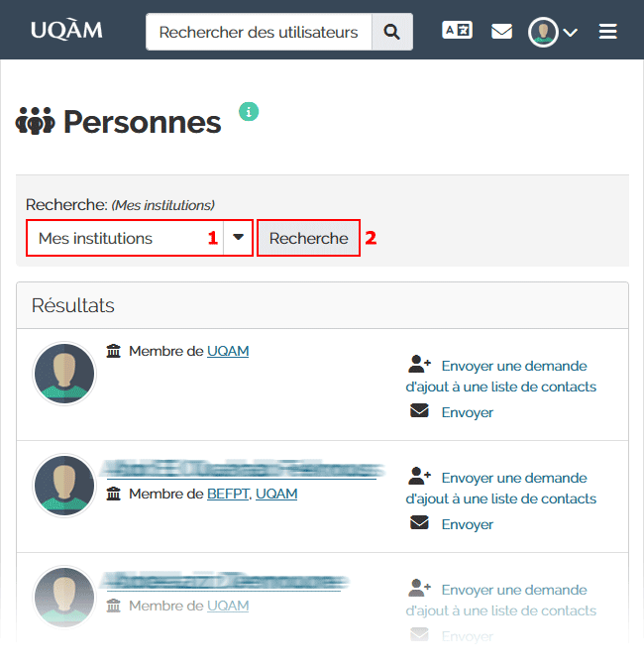Open the second result's blurred name link
The width and height of the screenshot is (644, 664).
tap(241, 469)
